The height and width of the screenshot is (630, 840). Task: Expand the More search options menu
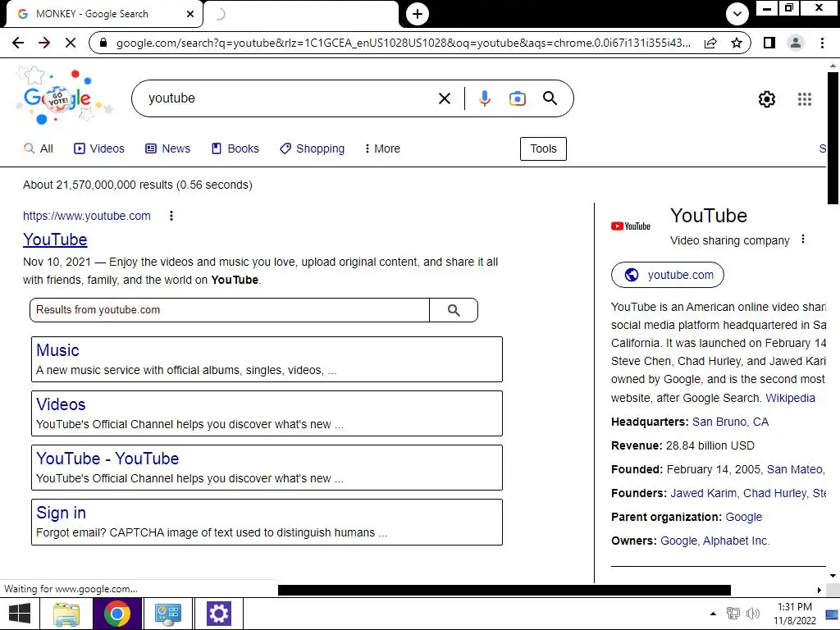(382, 148)
